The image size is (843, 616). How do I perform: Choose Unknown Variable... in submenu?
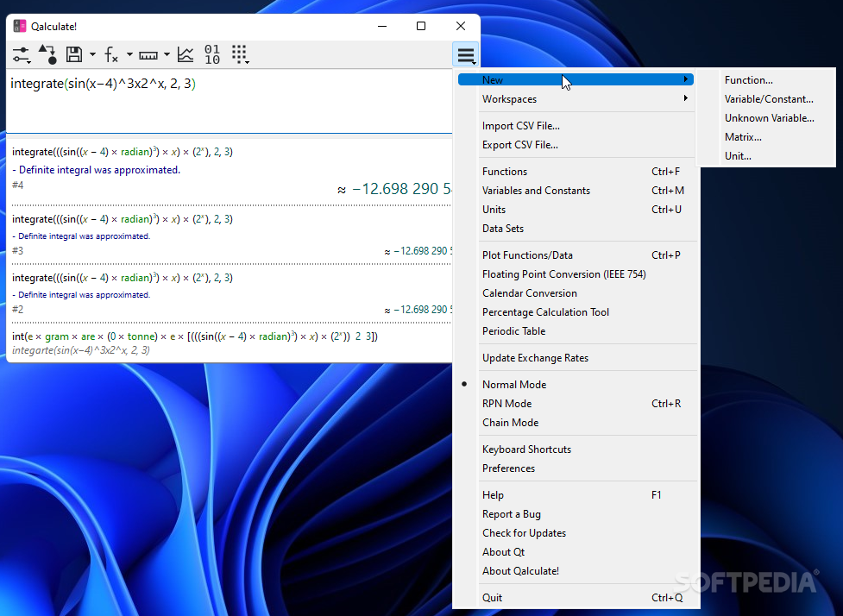point(765,117)
